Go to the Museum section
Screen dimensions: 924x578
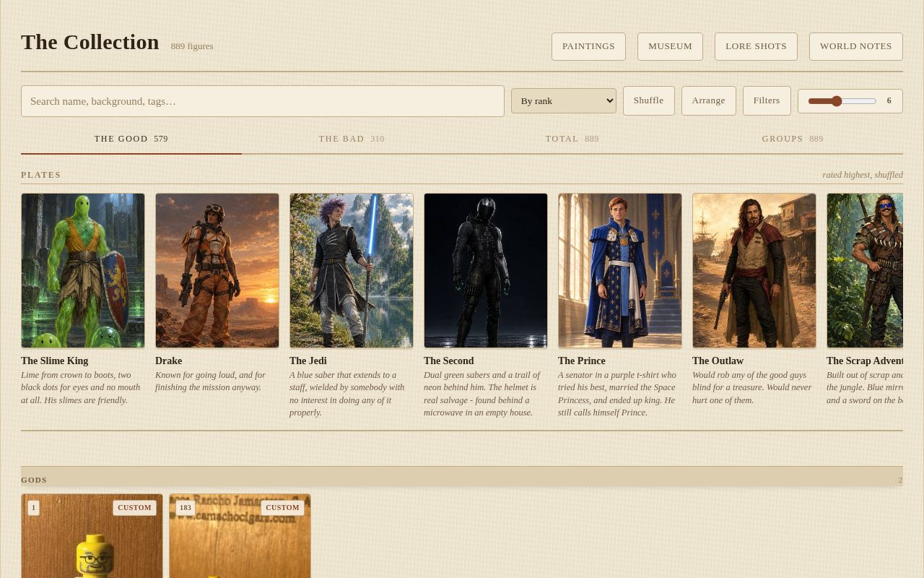[670, 46]
